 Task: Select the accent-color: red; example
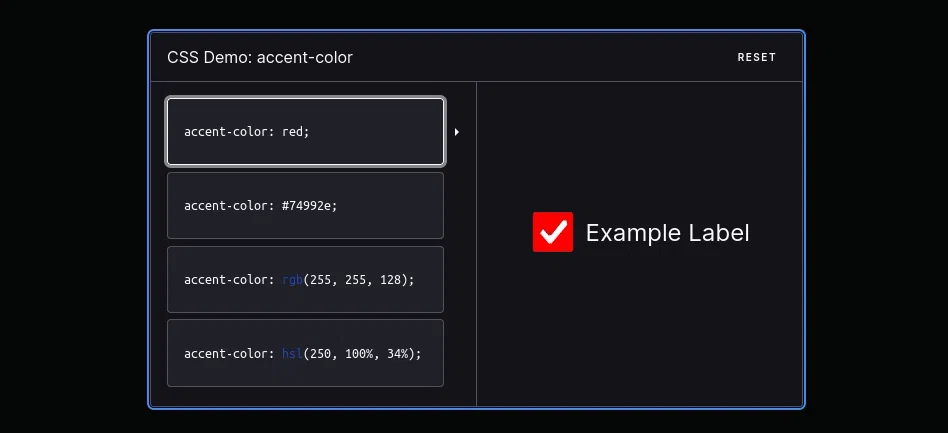[x=305, y=132]
